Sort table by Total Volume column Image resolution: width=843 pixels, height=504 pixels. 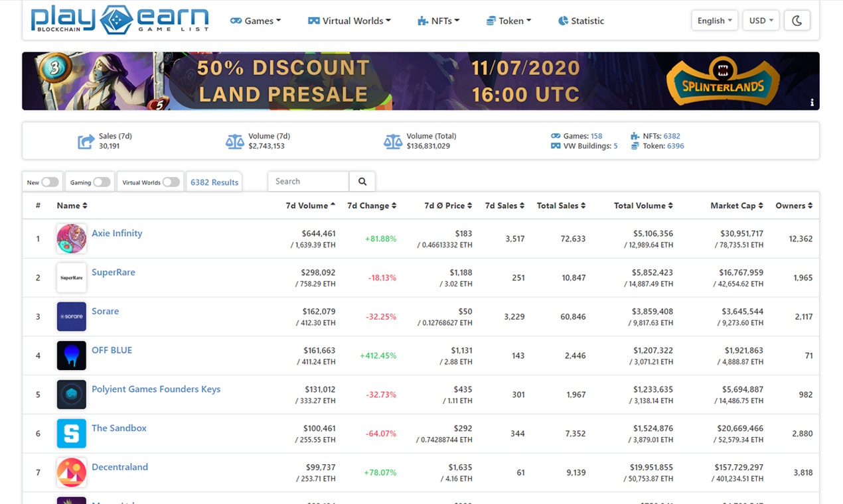pos(643,206)
